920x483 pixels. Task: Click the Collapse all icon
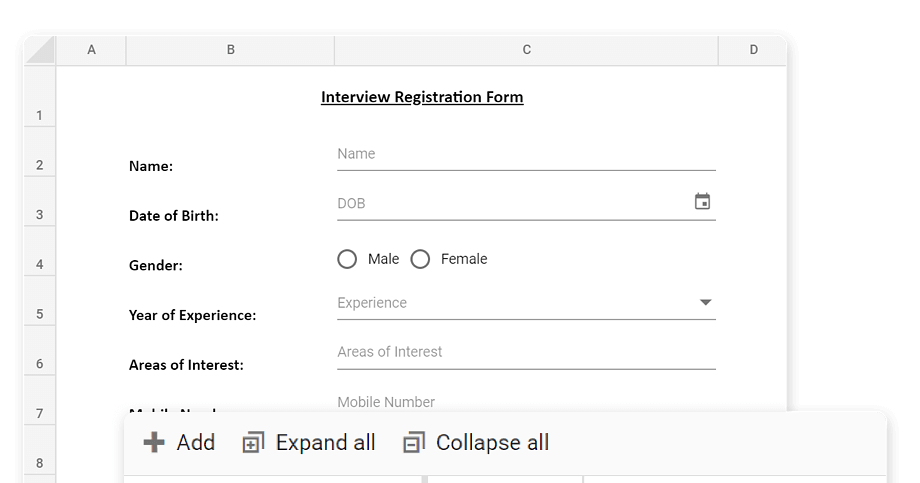pyautogui.click(x=413, y=442)
